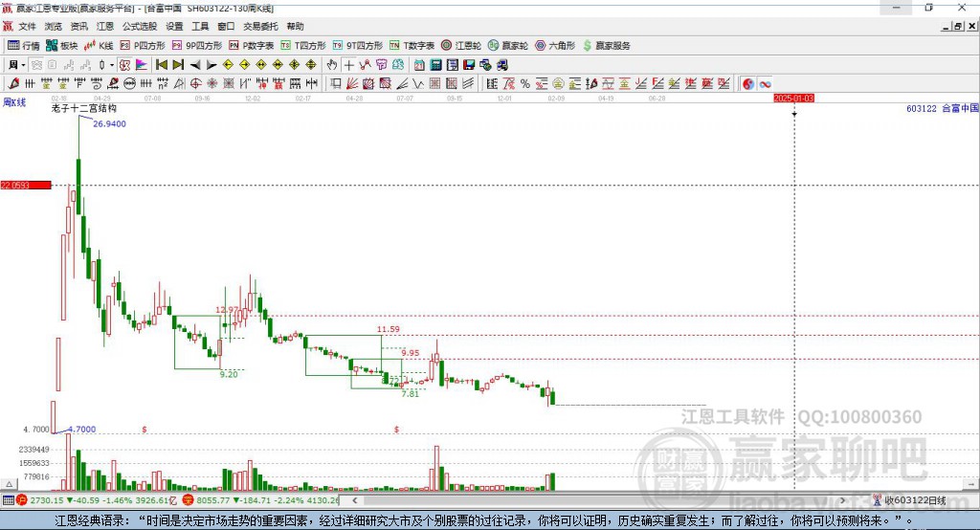Open the 六角形 hexagon tool

pos(555,46)
